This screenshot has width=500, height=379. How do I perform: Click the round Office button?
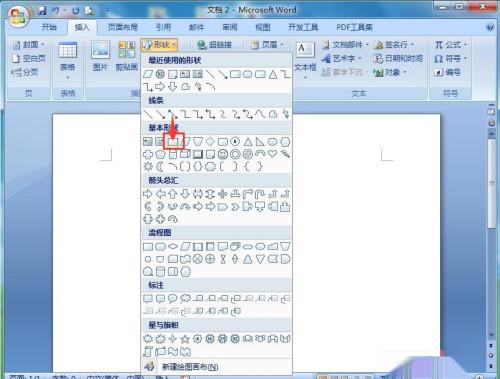coord(18,16)
